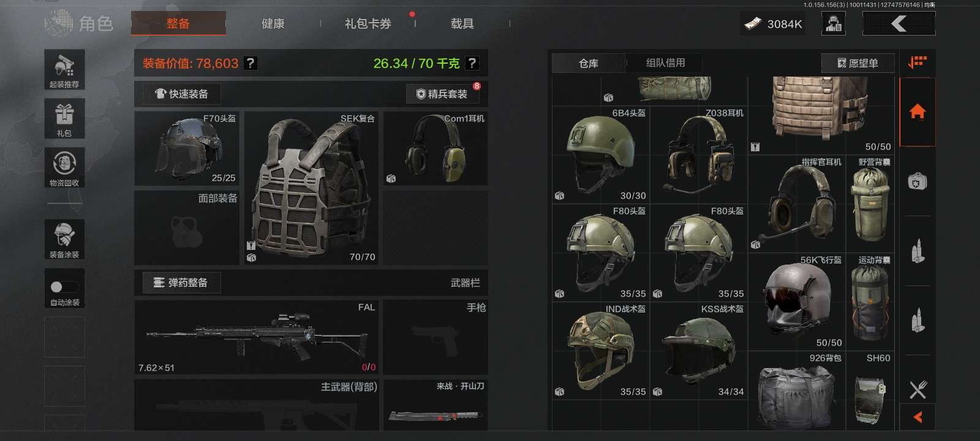Open the 礼包卡券 tab
Screen dimensions: 980x441
(x=367, y=24)
